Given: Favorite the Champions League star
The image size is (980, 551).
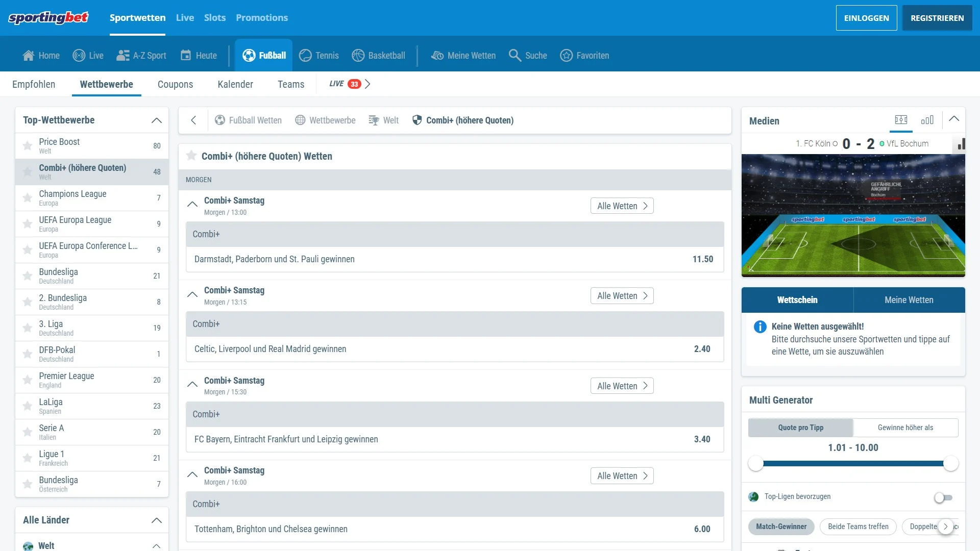Looking at the screenshot, I should point(28,198).
